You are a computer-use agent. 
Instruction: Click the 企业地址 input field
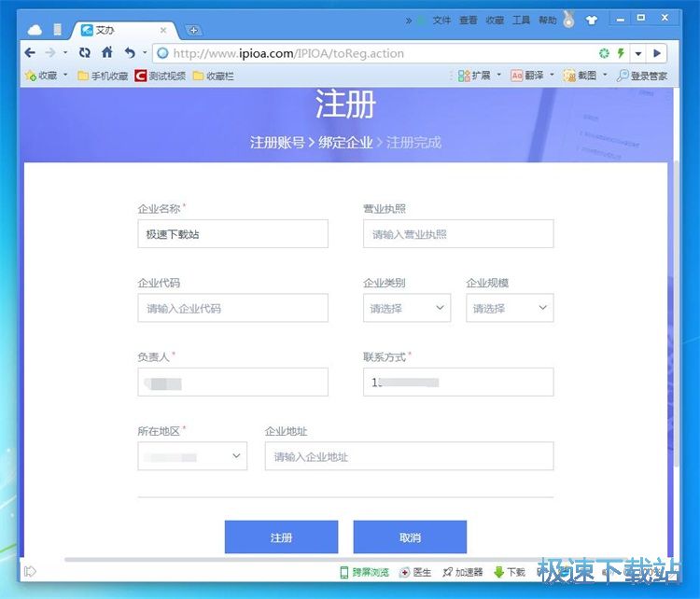(x=409, y=456)
